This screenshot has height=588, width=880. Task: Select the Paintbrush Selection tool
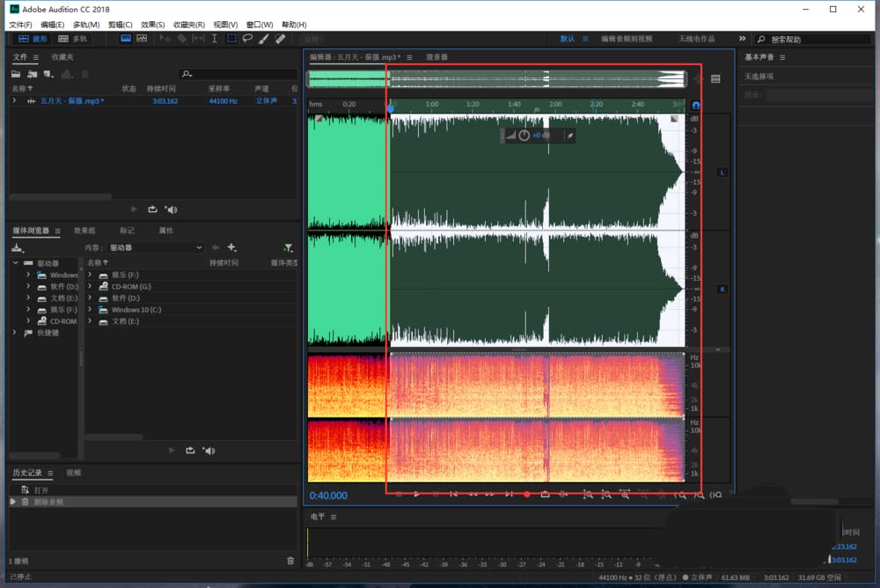click(x=264, y=39)
